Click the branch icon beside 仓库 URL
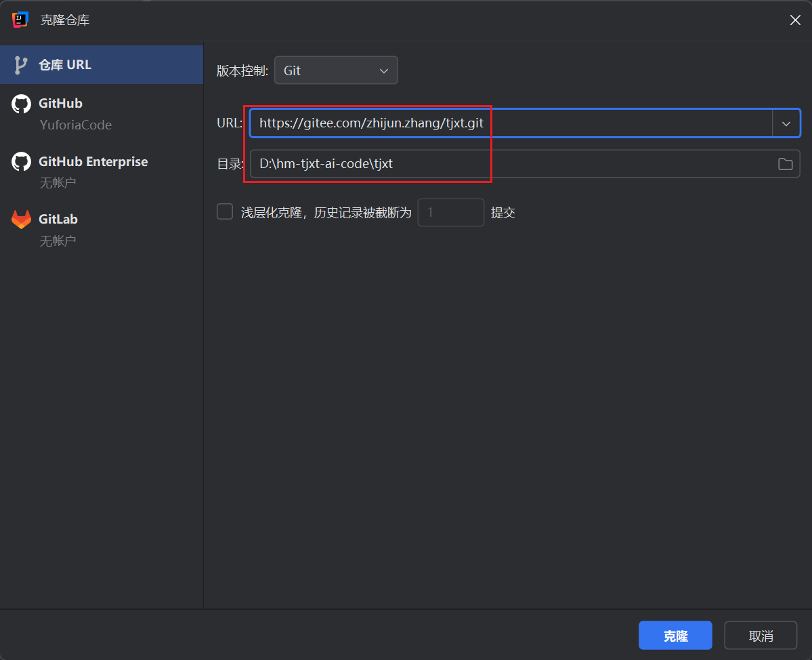This screenshot has width=812, height=660. 20,65
